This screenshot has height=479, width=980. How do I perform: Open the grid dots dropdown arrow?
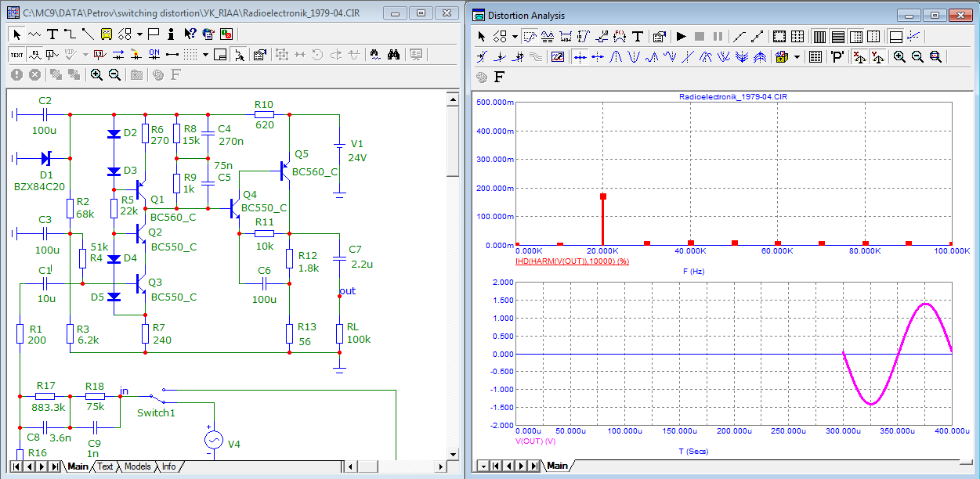point(205,55)
